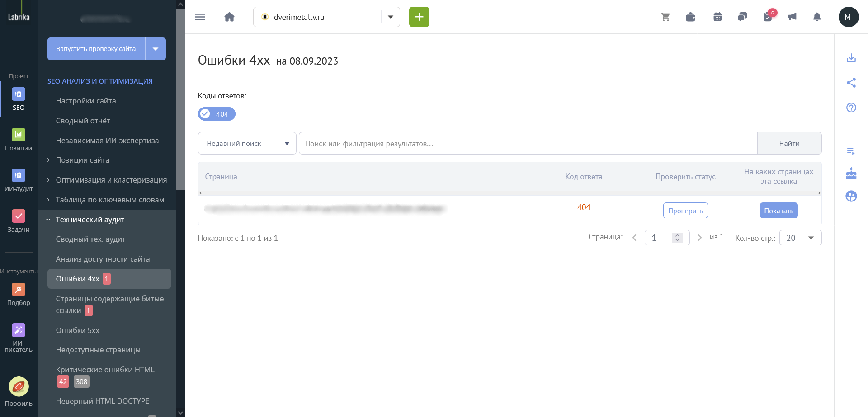Click the page number stepper arrows

[x=677, y=238]
